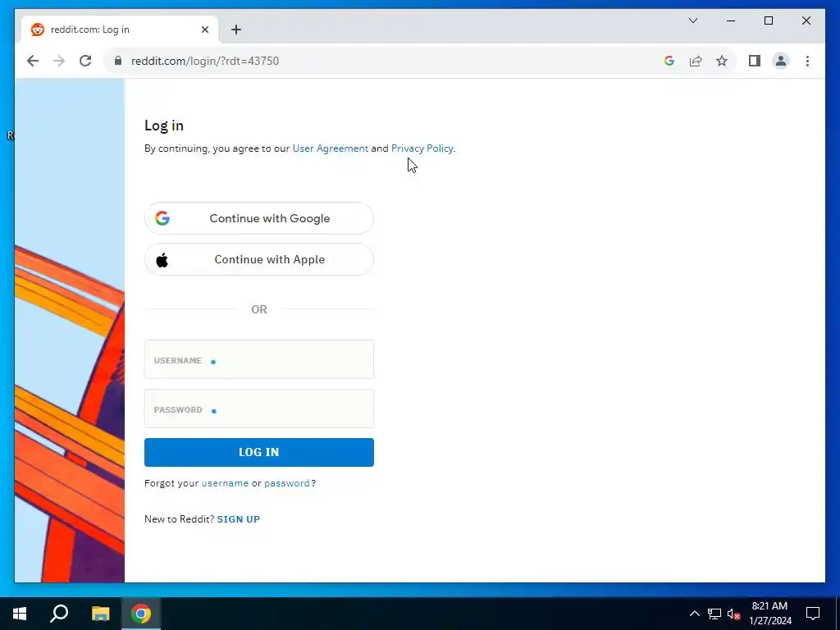Open a new tab with the plus button
Image resolution: width=840 pixels, height=630 pixels.
[236, 30]
